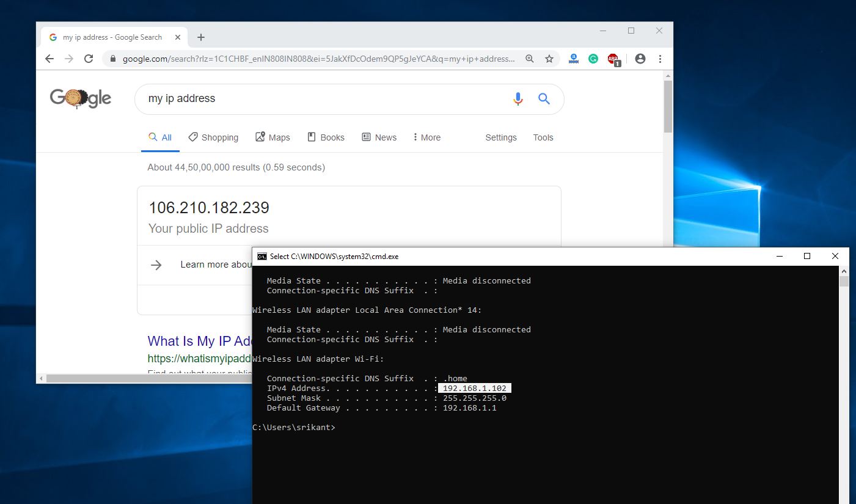Click the highlighted 192.168.1.102 IPv4 address

pos(475,389)
